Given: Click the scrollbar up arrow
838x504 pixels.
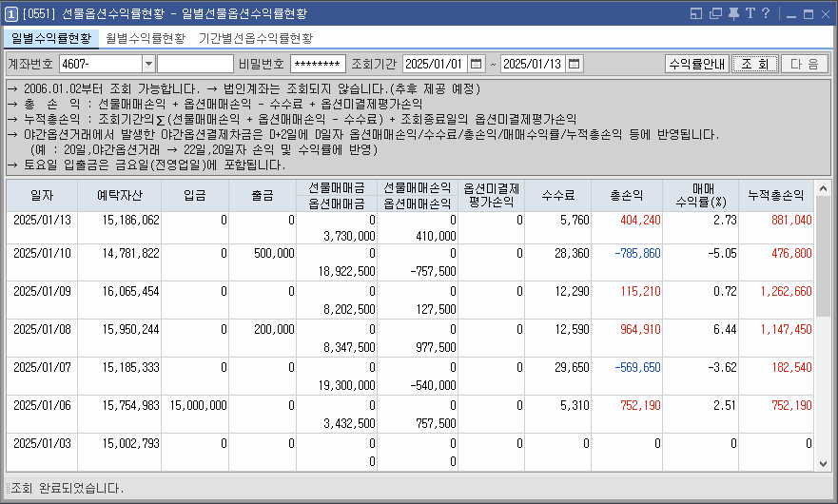Looking at the screenshot, I should (823, 188).
